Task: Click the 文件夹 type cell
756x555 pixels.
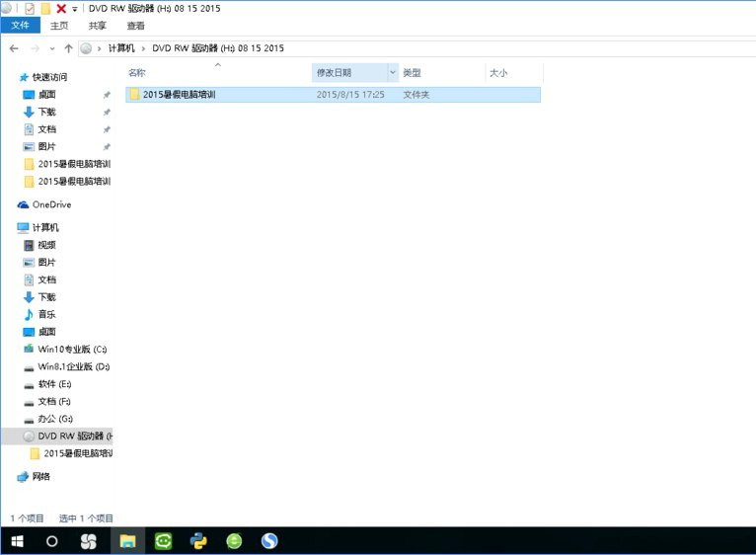Action: coord(416,95)
